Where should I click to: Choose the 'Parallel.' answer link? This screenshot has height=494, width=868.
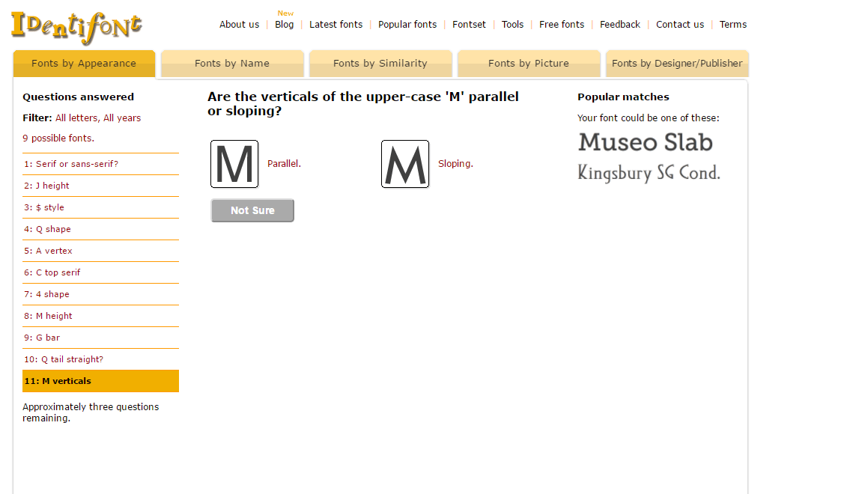(x=284, y=164)
